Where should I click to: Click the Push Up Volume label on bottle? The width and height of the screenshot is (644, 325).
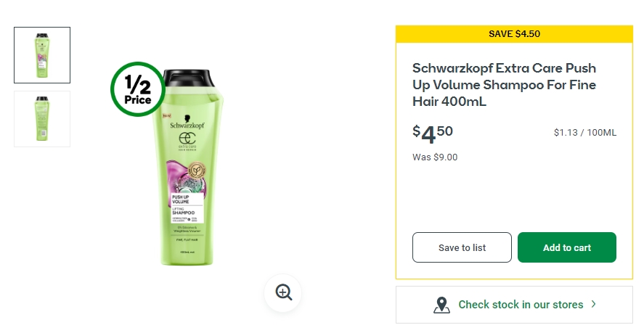click(x=181, y=199)
